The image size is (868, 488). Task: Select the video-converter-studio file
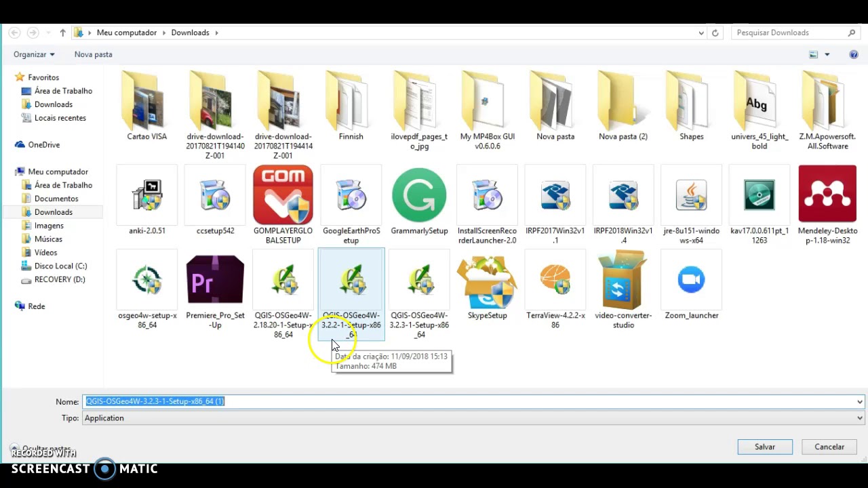pyautogui.click(x=623, y=290)
